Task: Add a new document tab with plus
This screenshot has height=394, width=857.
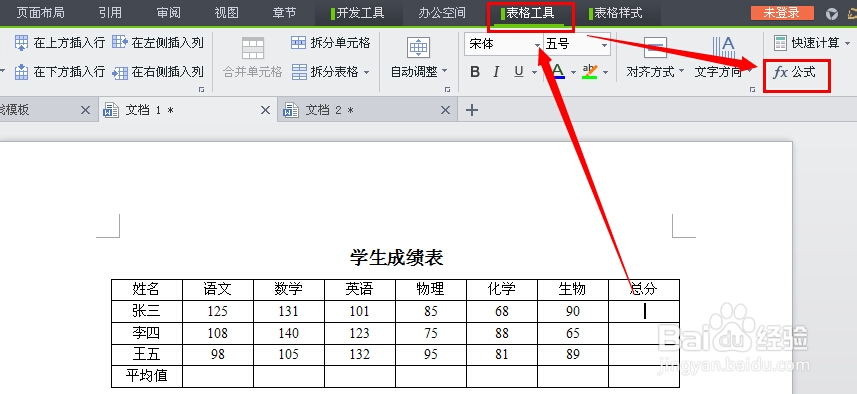Action: point(472,110)
